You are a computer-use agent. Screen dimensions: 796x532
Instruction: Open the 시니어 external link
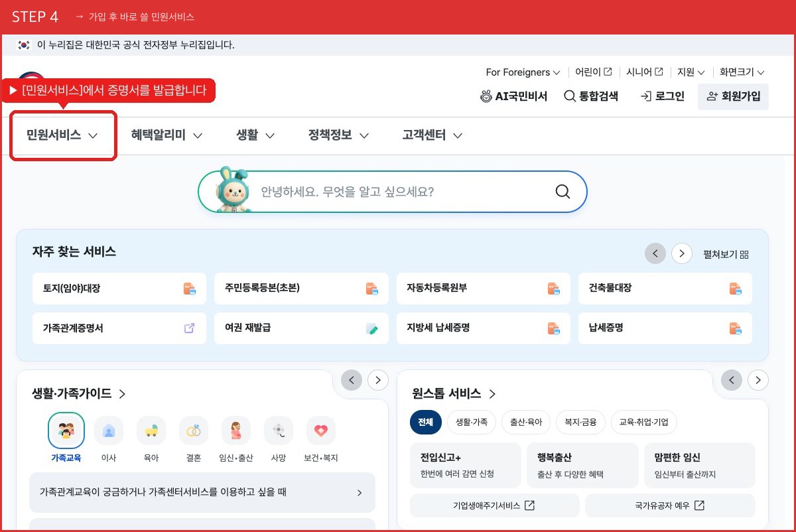click(x=645, y=72)
